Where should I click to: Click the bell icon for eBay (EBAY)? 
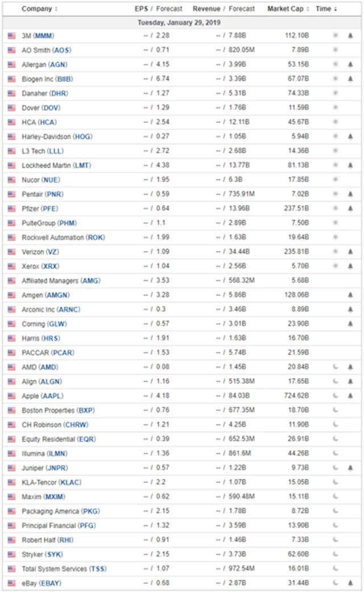350,583
